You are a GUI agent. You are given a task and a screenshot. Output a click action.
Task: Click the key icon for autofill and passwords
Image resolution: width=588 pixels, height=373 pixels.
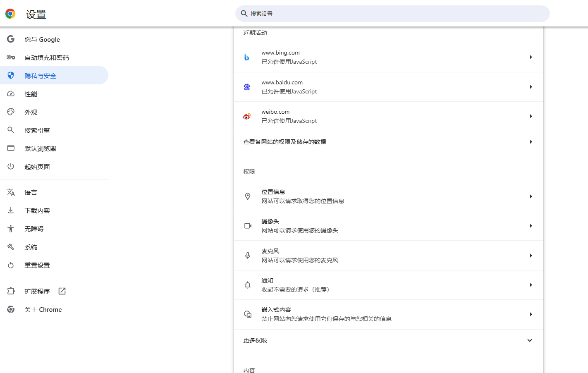[x=11, y=57]
